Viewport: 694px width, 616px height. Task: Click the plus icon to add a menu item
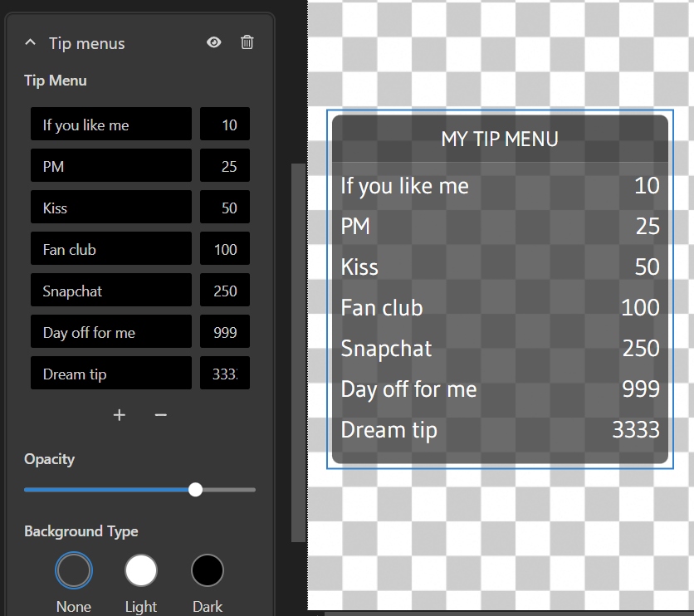[119, 415]
